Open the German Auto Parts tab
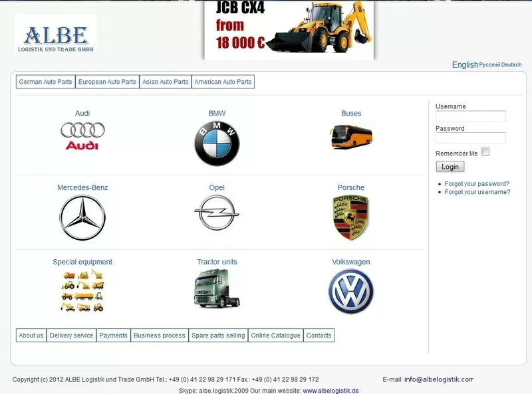Viewport: 532px width, 394px height. 45,82
